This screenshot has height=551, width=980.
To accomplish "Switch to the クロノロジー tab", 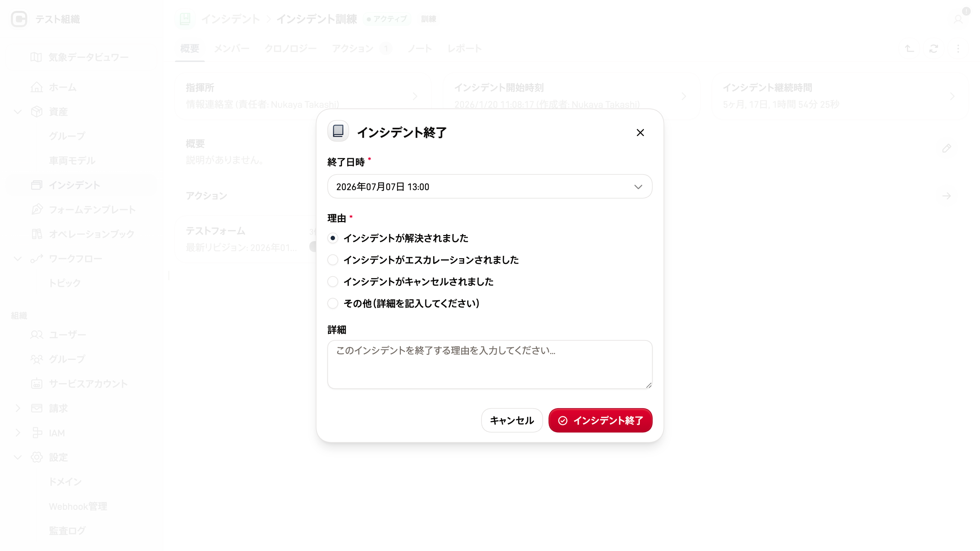I will 291,49.
